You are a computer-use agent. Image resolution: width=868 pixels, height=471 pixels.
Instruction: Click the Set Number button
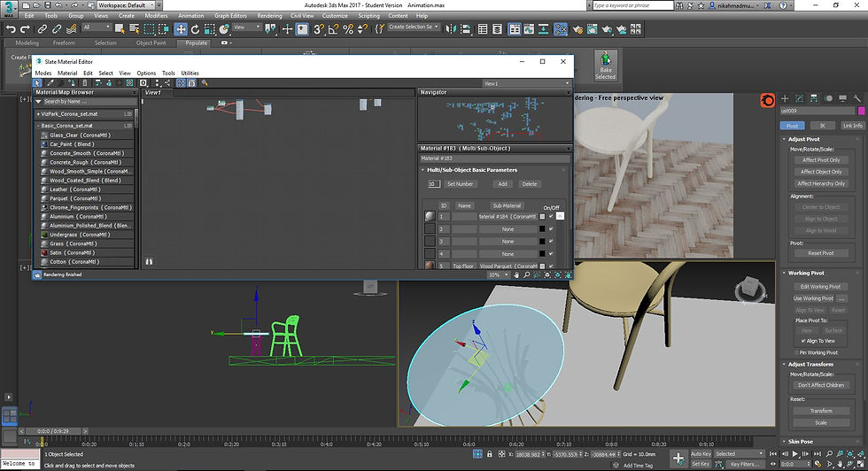(460, 184)
